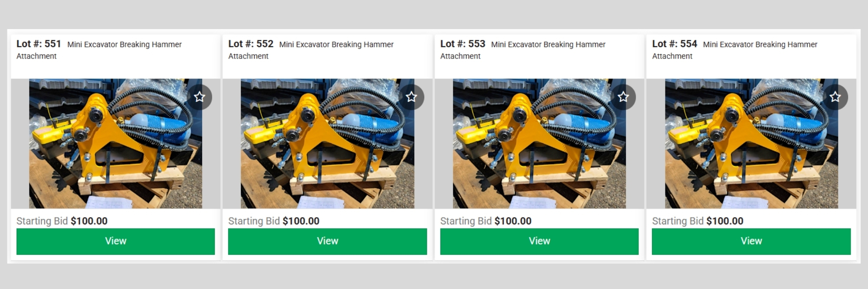Click the View button for Lot 551

115,241
